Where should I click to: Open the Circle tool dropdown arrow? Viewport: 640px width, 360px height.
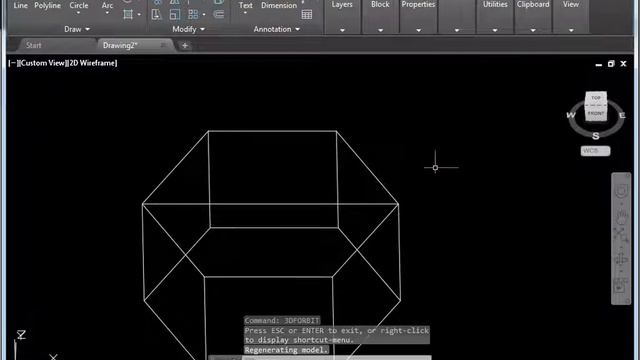pos(78,13)
